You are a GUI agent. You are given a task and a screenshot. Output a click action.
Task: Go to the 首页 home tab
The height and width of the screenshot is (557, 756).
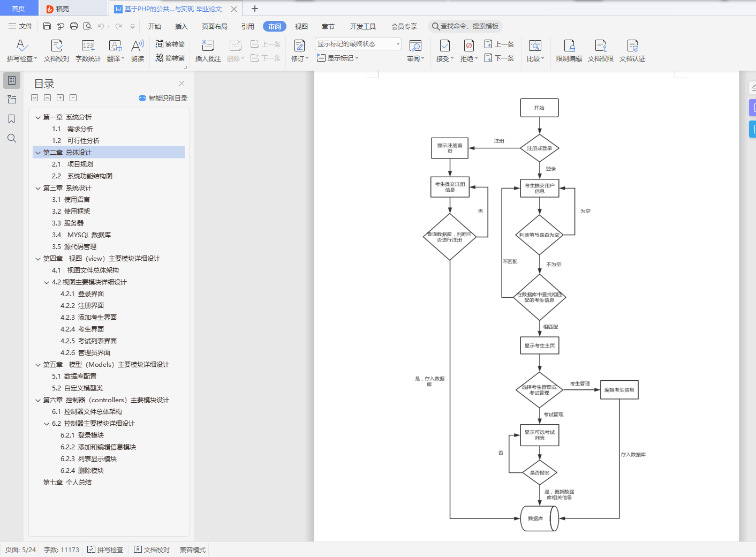coord(19,9)
